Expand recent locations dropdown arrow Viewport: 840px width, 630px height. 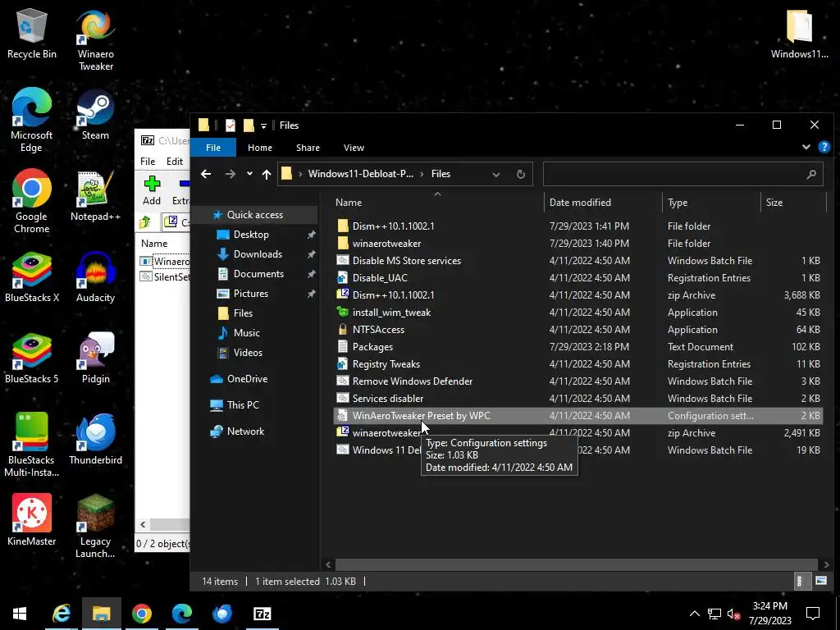(249, 174)
